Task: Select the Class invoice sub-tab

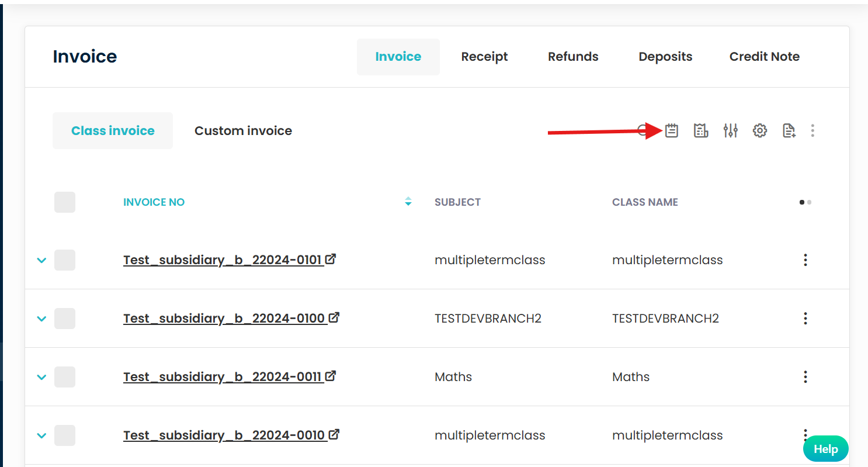Action: [113, 131]
